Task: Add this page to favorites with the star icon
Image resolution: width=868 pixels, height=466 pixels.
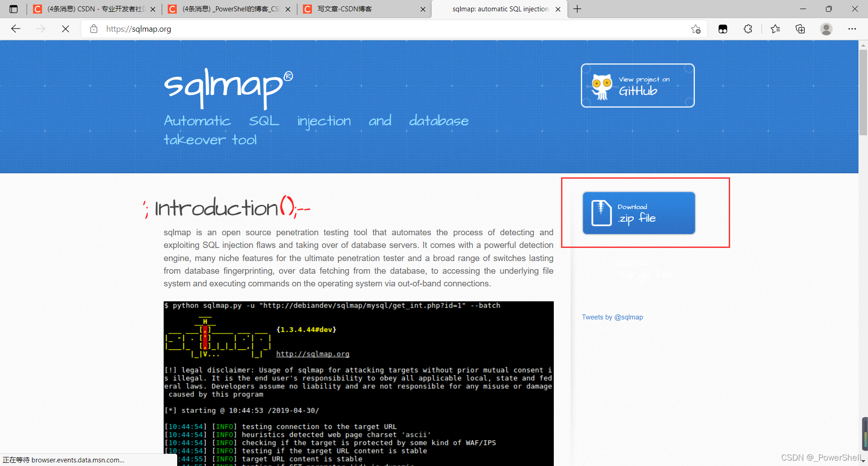Action: [x=696, y=29]
